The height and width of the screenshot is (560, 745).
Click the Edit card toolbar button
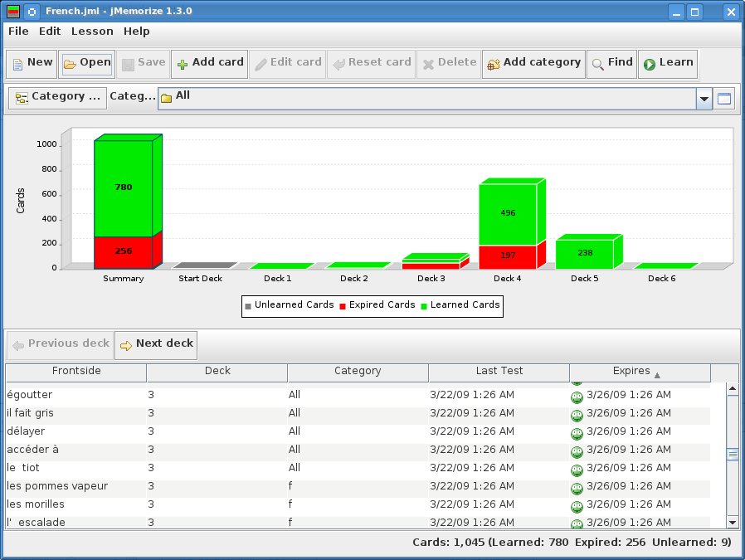tap(287, 64)
